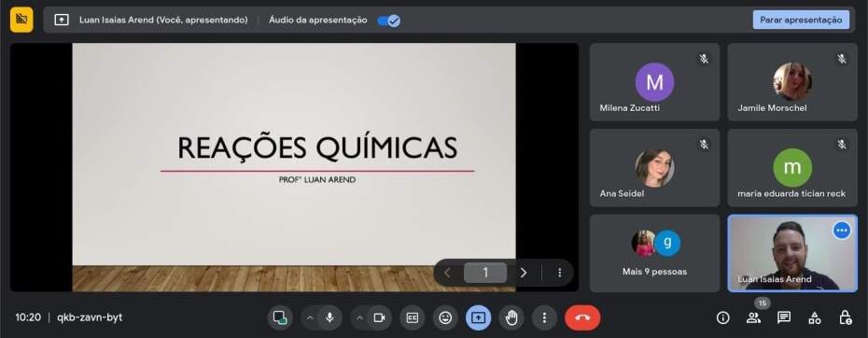Image resolution: width=868 pixels, height=338 pixels.
Task: Open host controls lock icon
Action: (x=845, y=317)
